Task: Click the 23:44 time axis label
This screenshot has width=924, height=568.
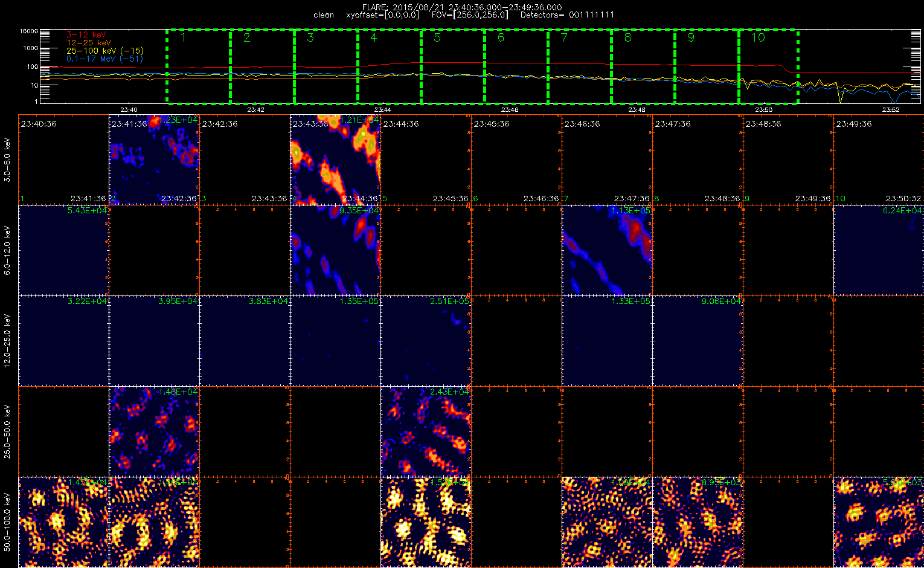Action: tap(383, 110)
